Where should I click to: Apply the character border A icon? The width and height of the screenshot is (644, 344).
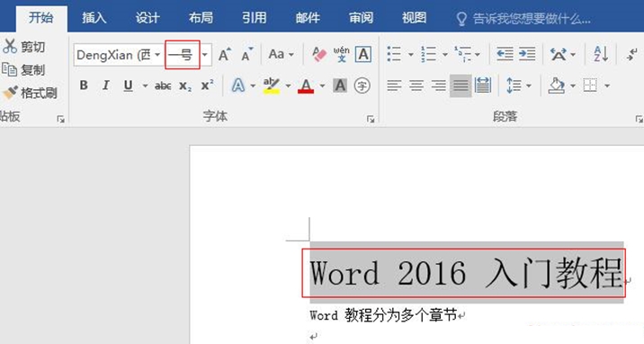[x=363, y=54]
